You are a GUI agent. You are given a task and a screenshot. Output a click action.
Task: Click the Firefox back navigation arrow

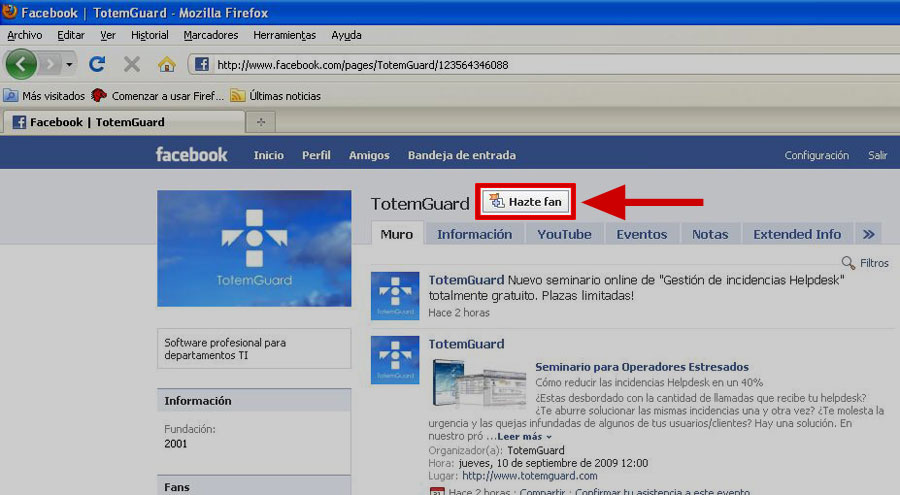(22, 64)
